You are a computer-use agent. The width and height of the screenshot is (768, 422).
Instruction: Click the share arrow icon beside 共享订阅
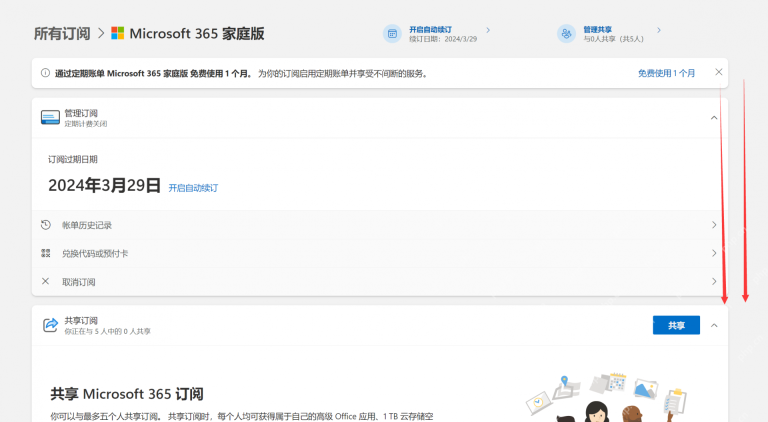pyautogui.click(x=50, y=325)
